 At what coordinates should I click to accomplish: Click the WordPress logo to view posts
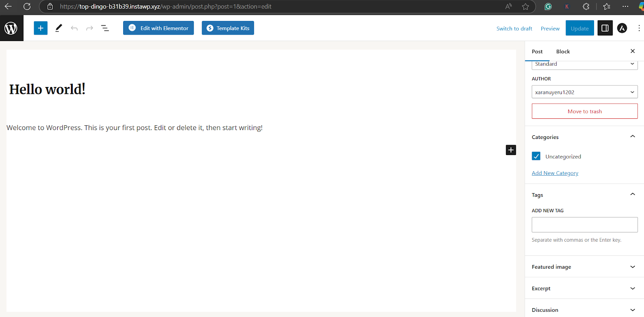pyautogui.click(x=11, y=28)
